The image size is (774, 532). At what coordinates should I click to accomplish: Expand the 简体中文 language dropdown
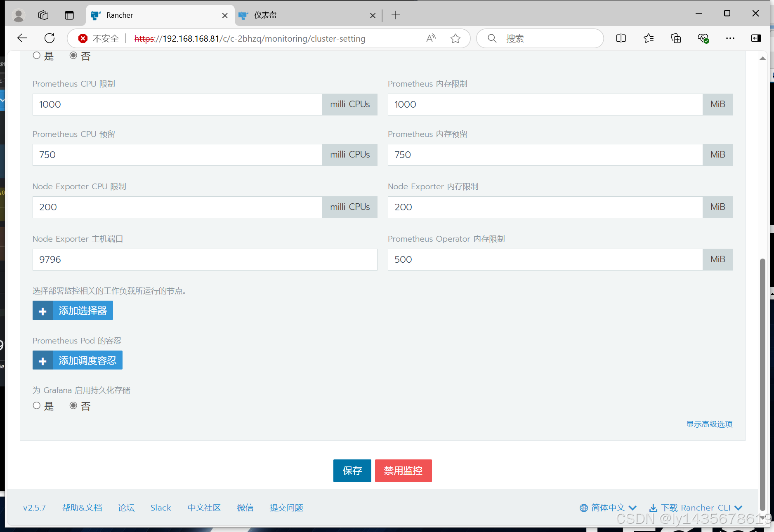609,508
